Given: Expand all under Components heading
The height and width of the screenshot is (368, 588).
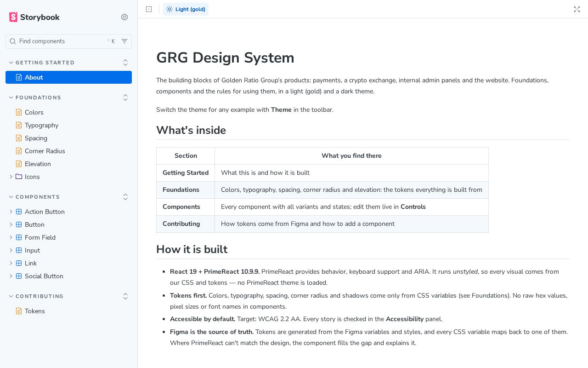Looking at the screenshot, I should click(x=125, y=197).
